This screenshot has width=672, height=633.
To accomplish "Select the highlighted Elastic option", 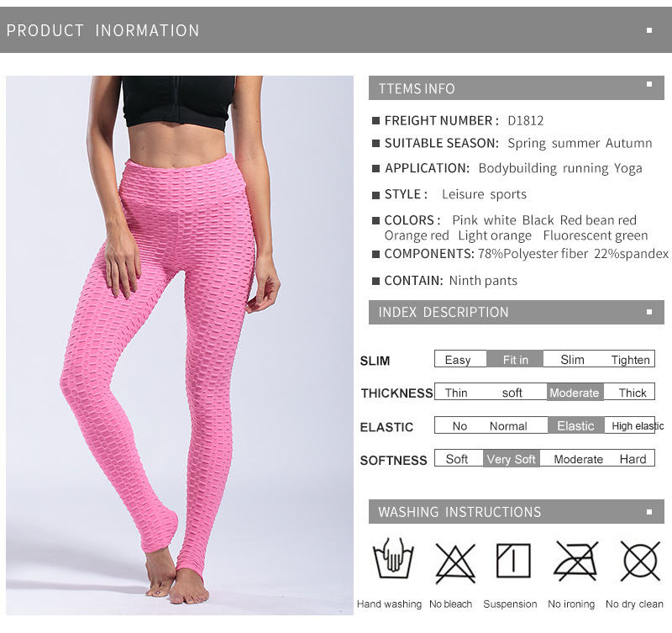I will click(576, 425).
